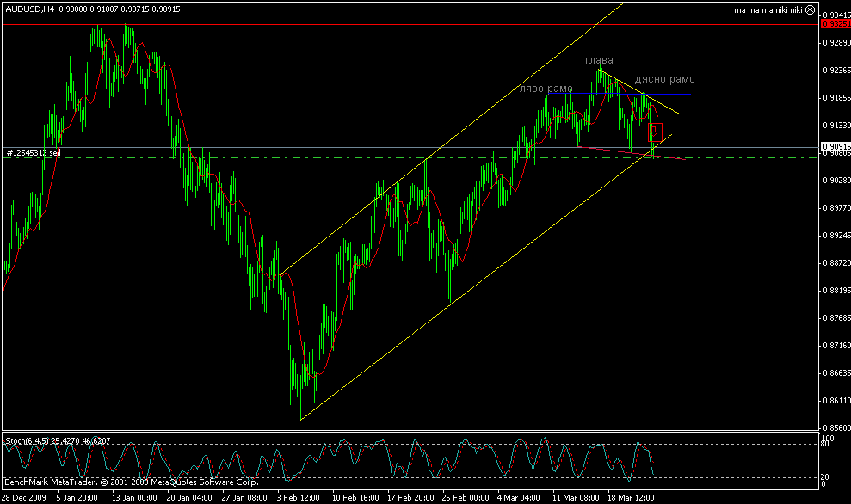Click the "#12545312 sell" order label
851x504 pixels.
click(33, 153)
